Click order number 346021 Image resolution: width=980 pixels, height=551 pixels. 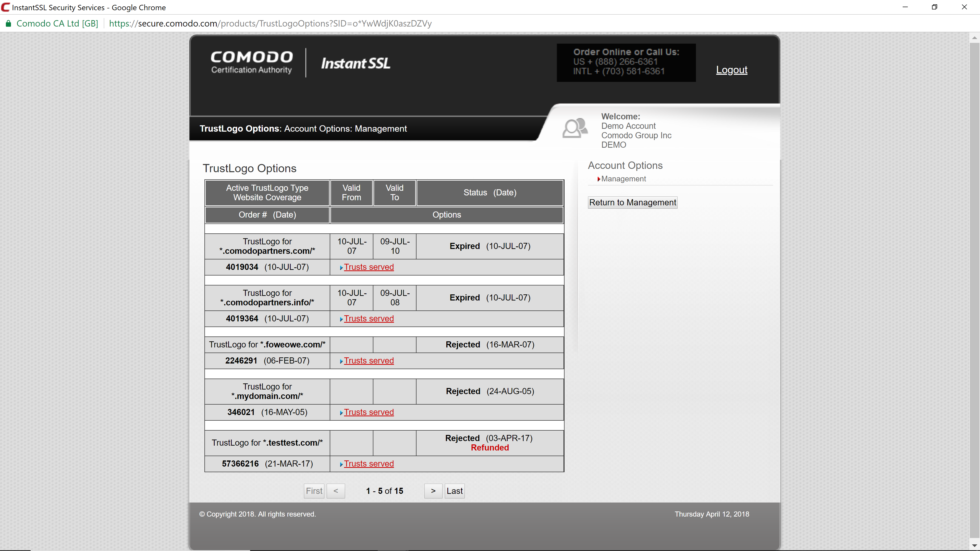[x=241, y=412]
